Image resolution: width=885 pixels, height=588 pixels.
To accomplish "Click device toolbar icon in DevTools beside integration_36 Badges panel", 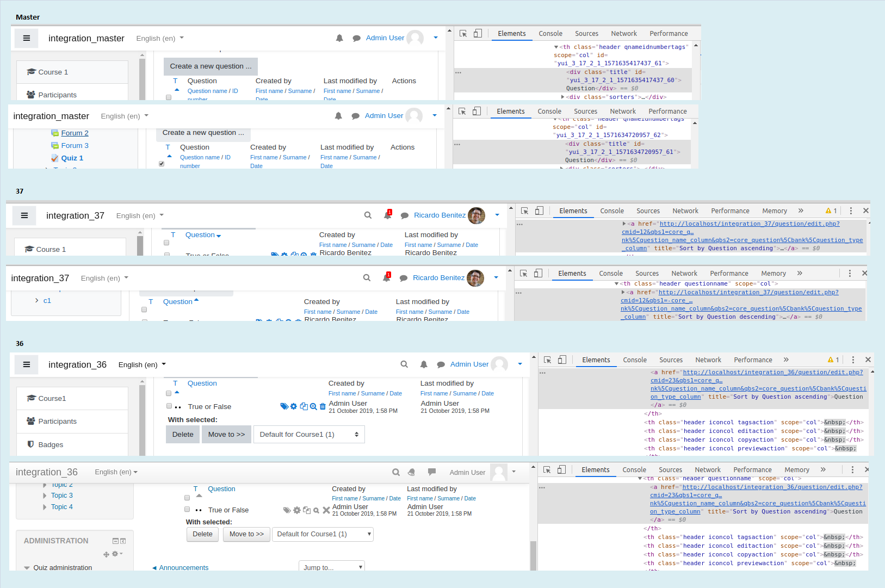I will pos(562,360).
